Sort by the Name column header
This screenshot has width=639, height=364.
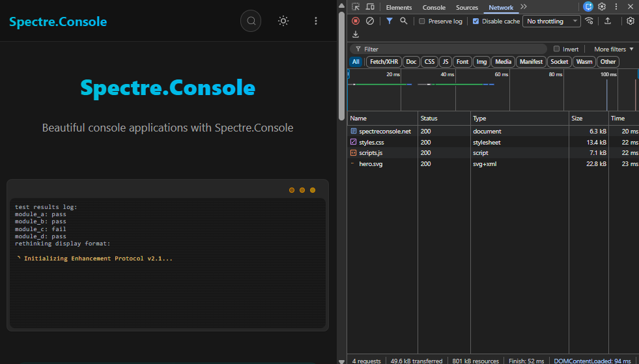pyautogui.click(x=382, y=119)
